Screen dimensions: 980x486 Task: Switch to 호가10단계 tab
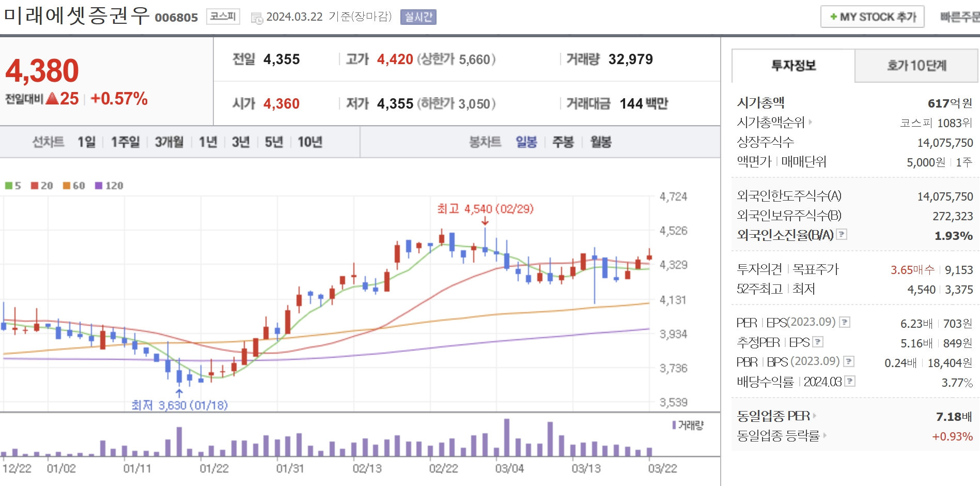click(916, 66)
